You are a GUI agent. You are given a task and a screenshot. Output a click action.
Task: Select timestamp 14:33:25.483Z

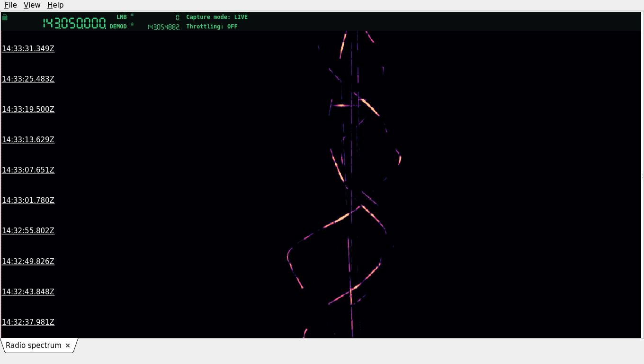point(28,79)
